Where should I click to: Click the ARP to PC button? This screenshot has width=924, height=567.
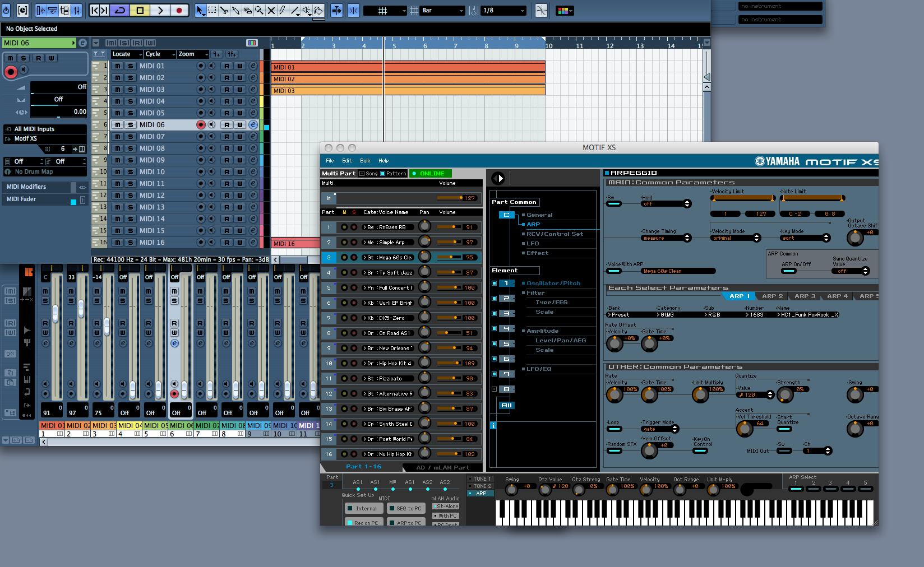tap(405, 523)
